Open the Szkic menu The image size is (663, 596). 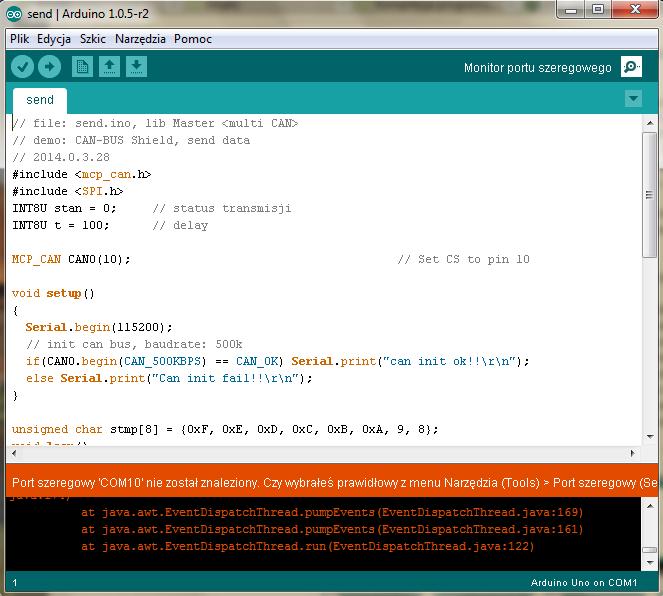click(x=93, y=39)
